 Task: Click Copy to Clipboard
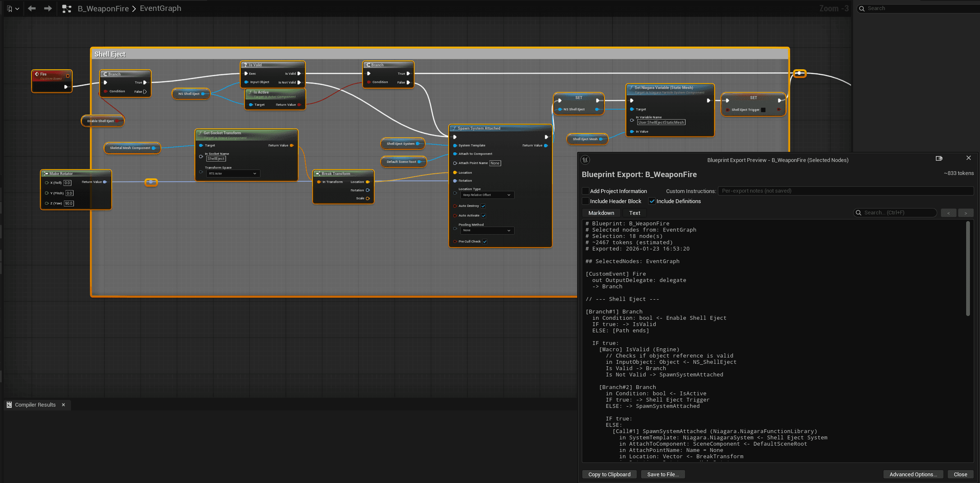[609, 474]
